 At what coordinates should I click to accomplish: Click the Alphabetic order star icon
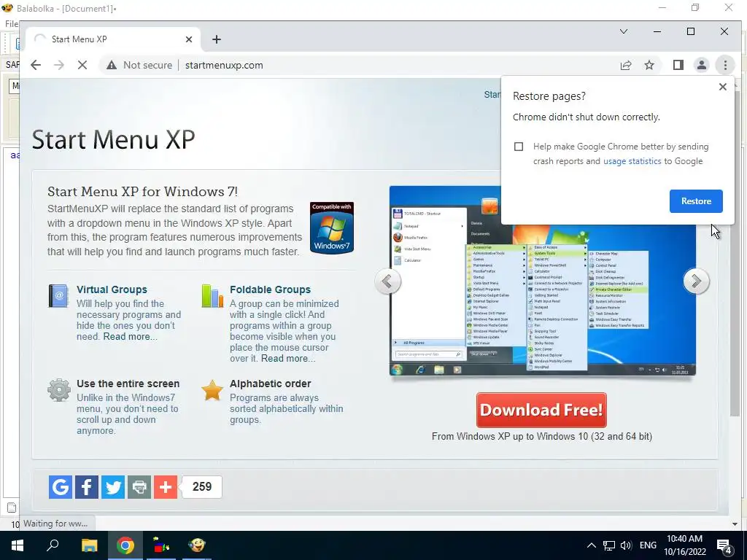(212, 391)
